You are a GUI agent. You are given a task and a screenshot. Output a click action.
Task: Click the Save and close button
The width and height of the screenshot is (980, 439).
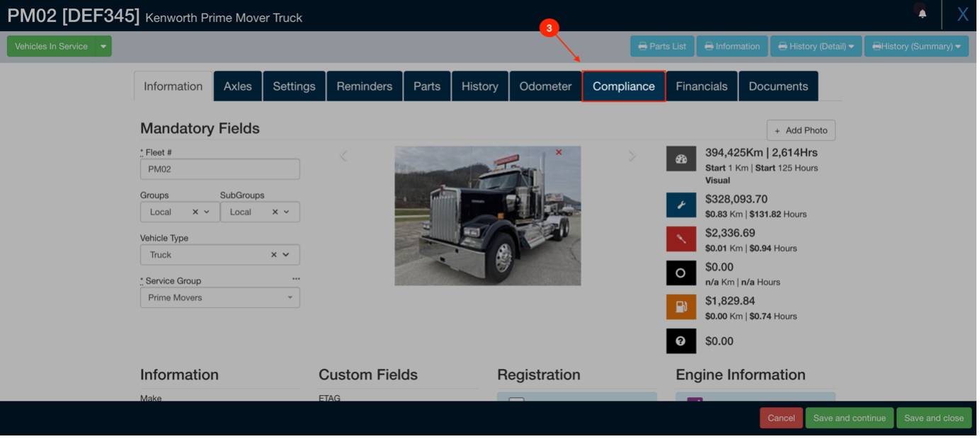[933, 418]
